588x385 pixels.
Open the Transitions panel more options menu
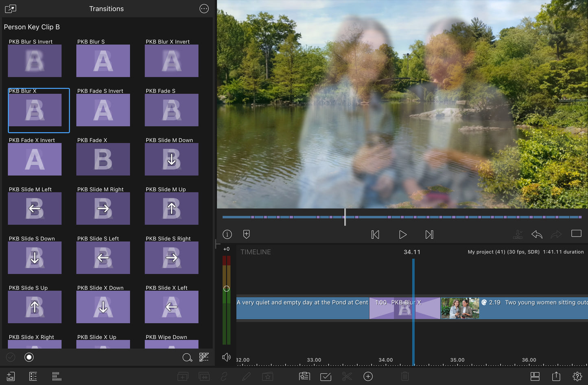click(204, 9)
